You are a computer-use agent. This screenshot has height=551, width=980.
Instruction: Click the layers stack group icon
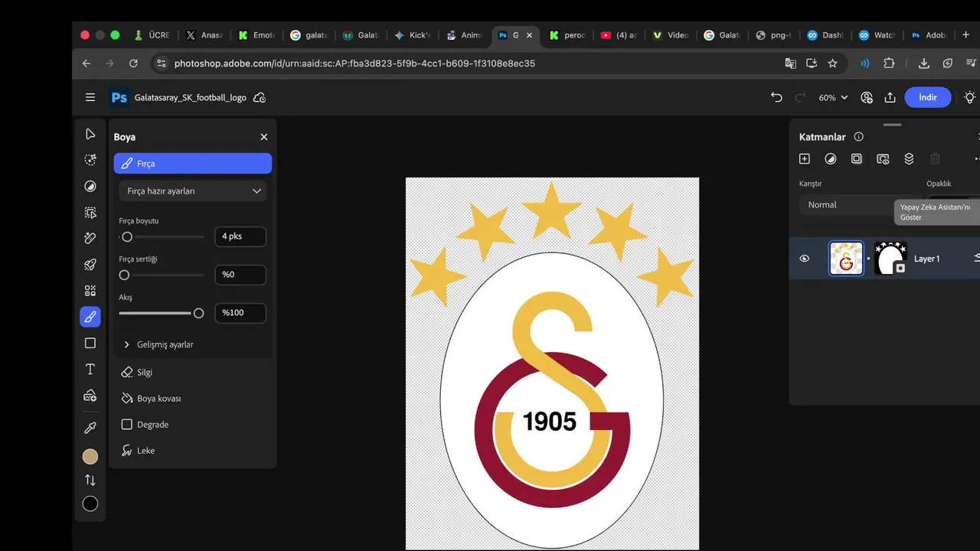click(x=909, y=158)
